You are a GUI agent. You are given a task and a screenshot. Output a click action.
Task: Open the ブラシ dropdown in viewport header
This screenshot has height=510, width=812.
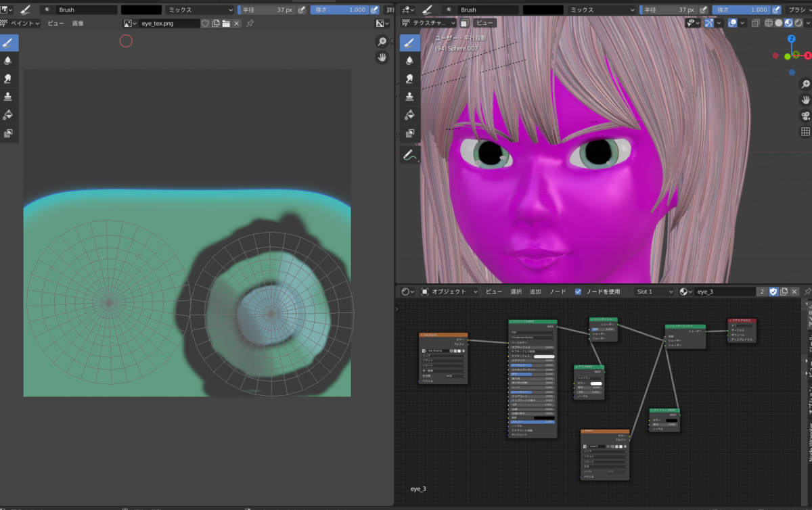(x=798, y=10)
